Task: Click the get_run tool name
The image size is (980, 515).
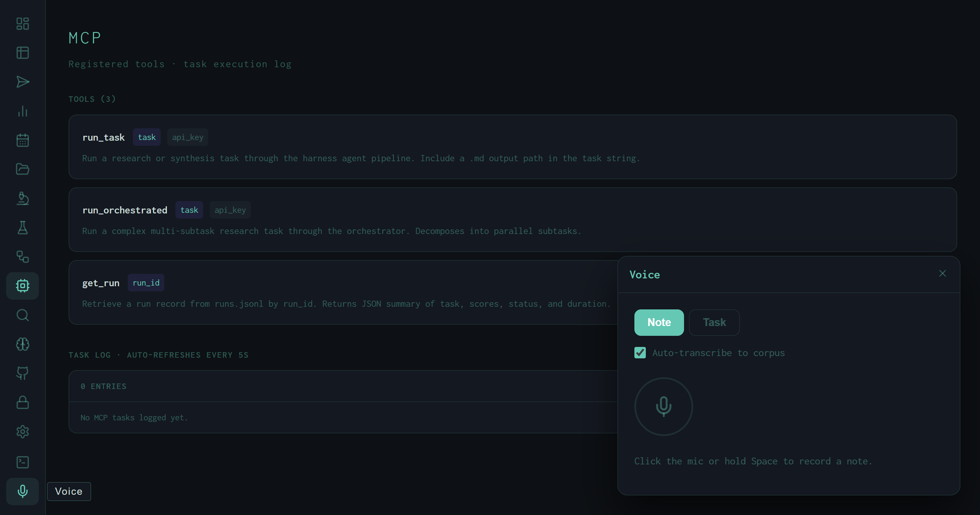Action: pyautogui.click(x=101, y=283)
